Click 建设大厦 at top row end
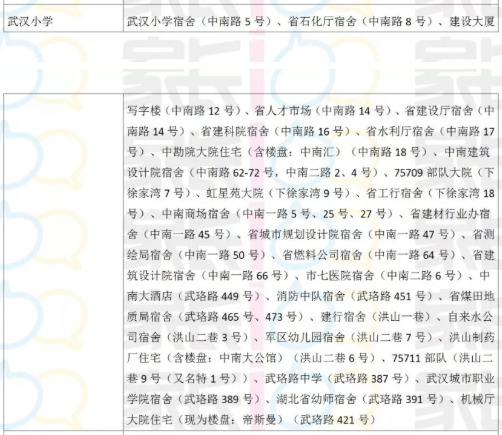502x435 pixels. [x=472, y=22]
